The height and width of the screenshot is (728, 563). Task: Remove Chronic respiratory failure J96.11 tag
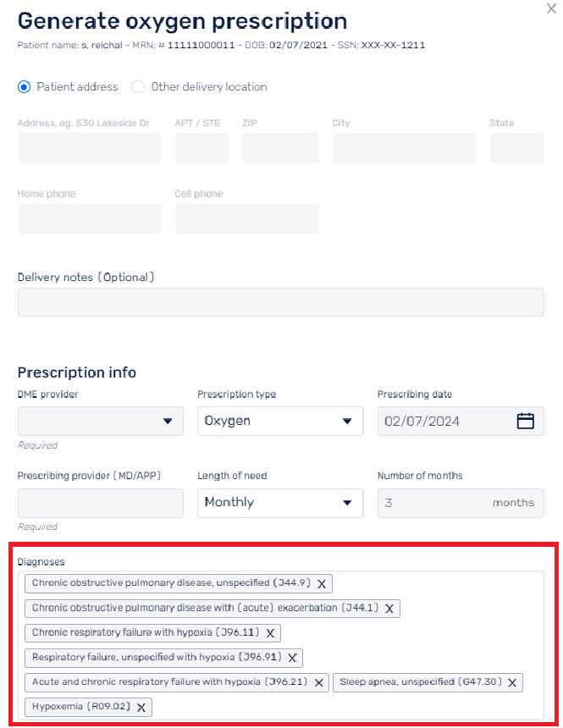(x=270, y=633)
